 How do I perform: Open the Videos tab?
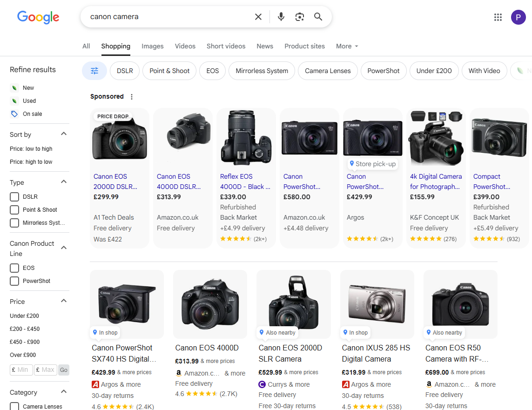(185, 46)
